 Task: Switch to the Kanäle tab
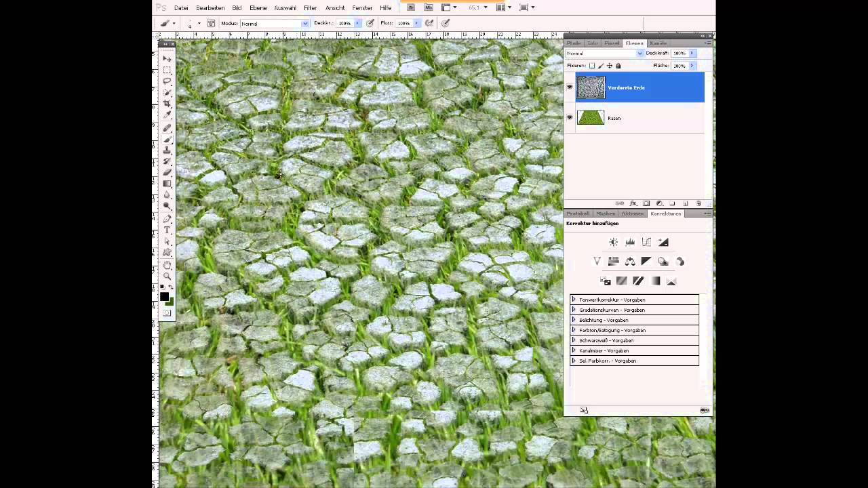658,43
